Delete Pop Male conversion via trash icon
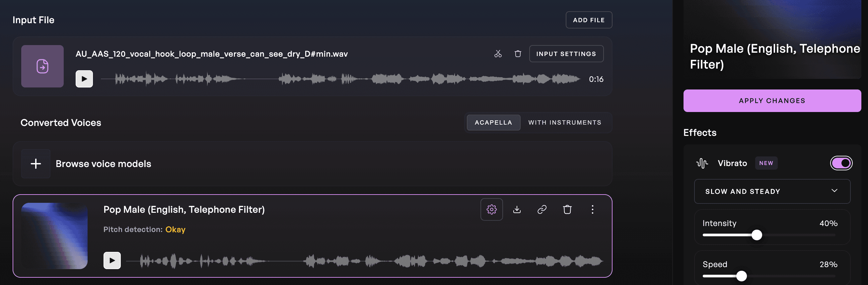 [x=567, y=210]
